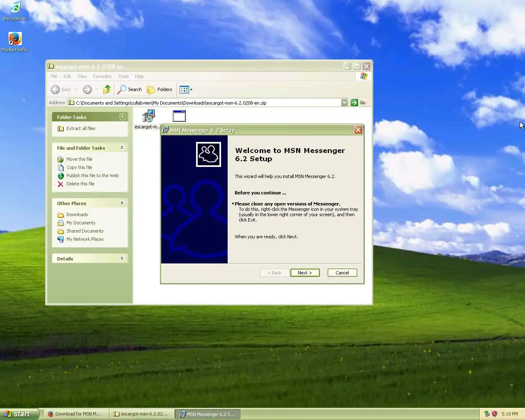This screenshot has width=525, height=420.
Task: Click Move this file link
Action: (x=80, y=159)
